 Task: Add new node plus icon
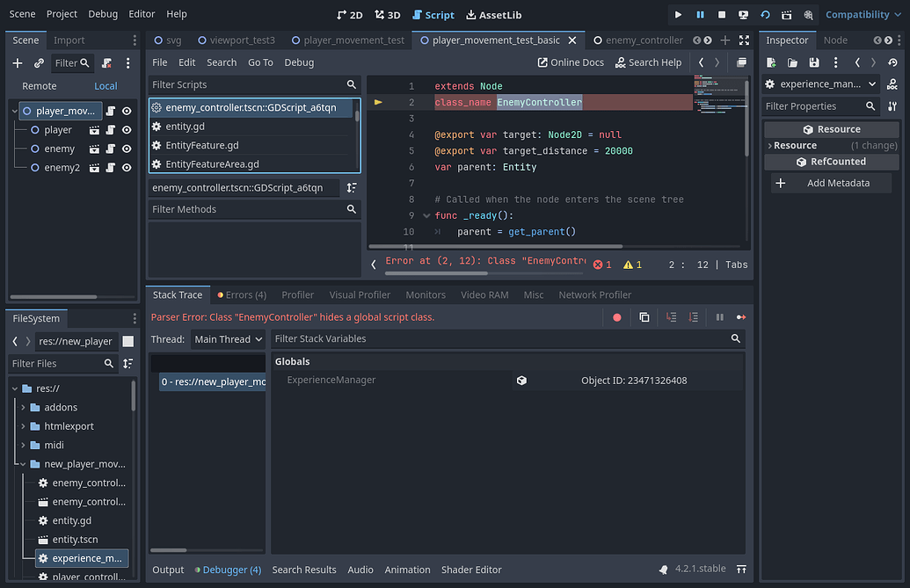[x=18, y=62]
